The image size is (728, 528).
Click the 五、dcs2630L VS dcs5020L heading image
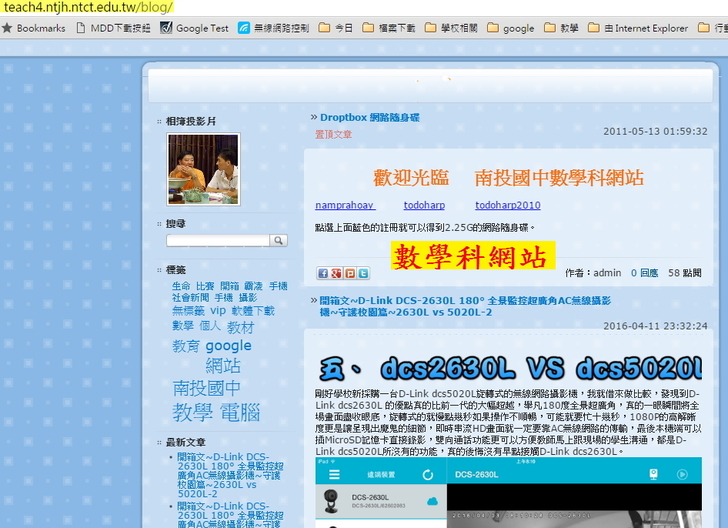point(510,368)
